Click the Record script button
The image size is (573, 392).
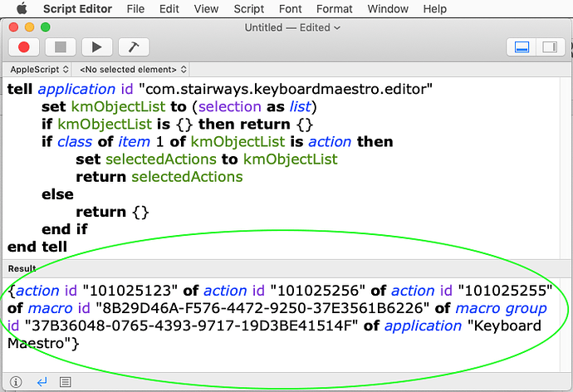[x=24, y=47]
